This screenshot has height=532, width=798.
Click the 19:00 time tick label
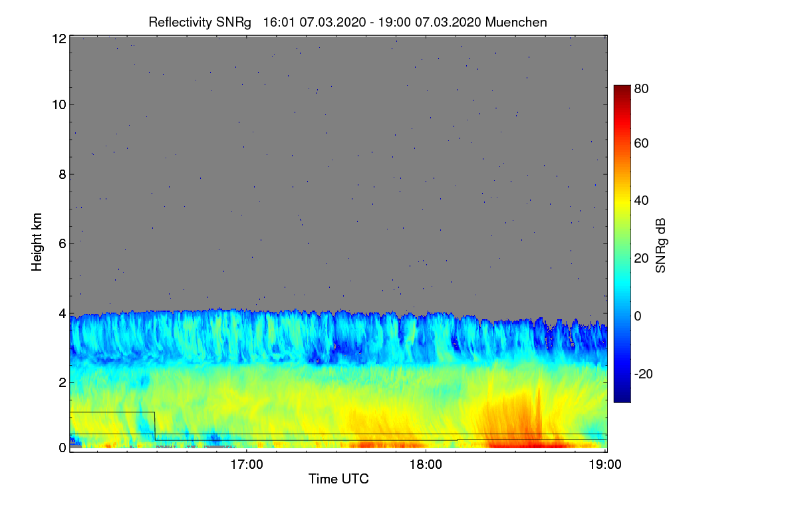click(604, 464)
